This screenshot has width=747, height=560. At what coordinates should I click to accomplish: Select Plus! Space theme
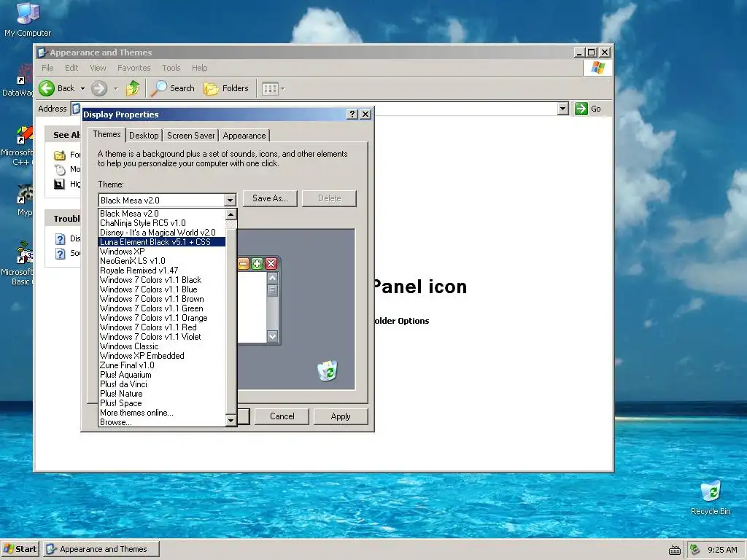[x=161, y=403]
